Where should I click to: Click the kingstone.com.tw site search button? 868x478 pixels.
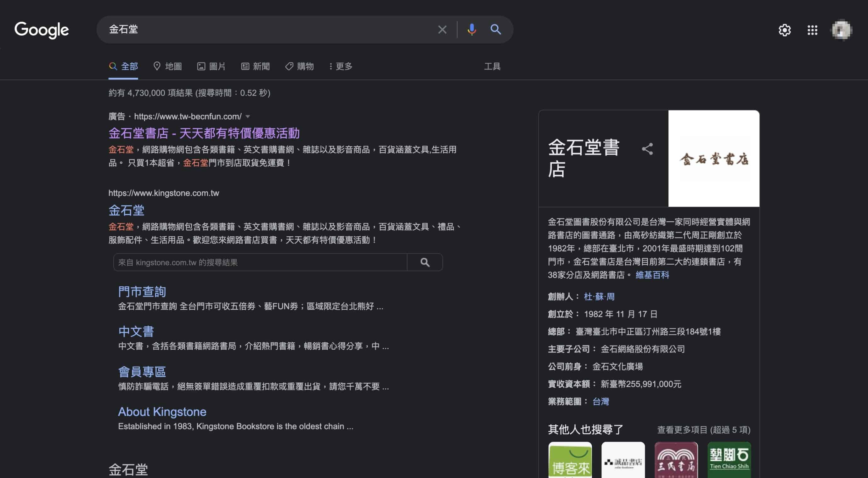tap(425, 262)
